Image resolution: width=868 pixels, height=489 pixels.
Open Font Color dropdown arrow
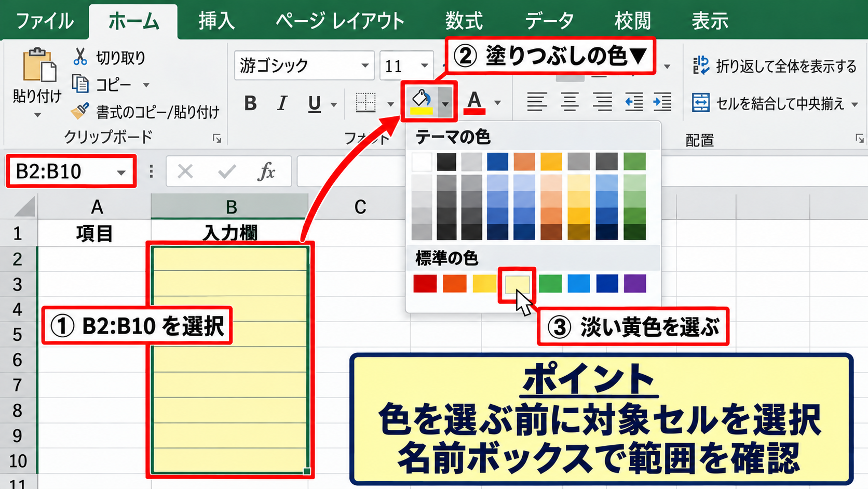click(497, 103)
